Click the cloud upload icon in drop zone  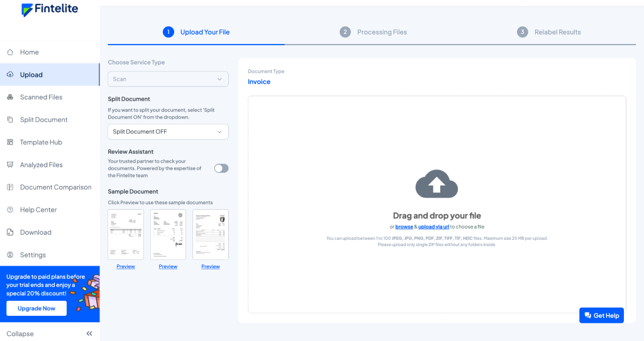(x=436, y=184)
